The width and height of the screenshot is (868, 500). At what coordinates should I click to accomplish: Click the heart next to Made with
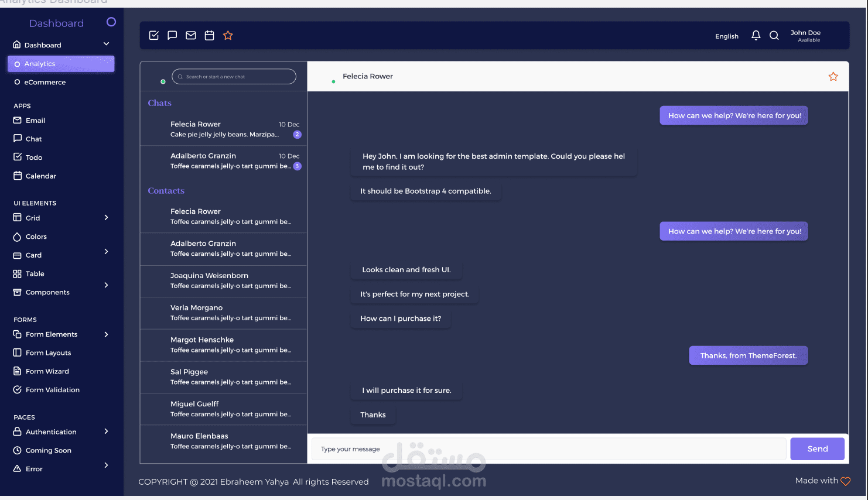click(845, 481)
